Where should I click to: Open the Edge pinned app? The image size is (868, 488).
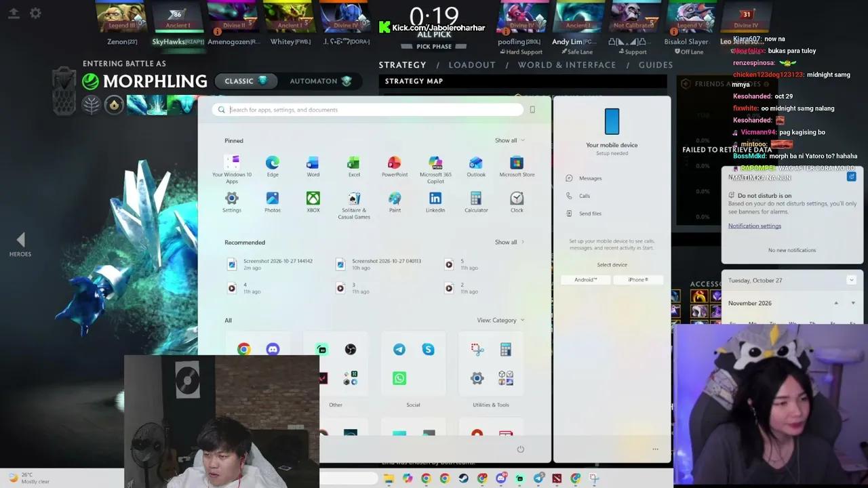coord(273,167)
